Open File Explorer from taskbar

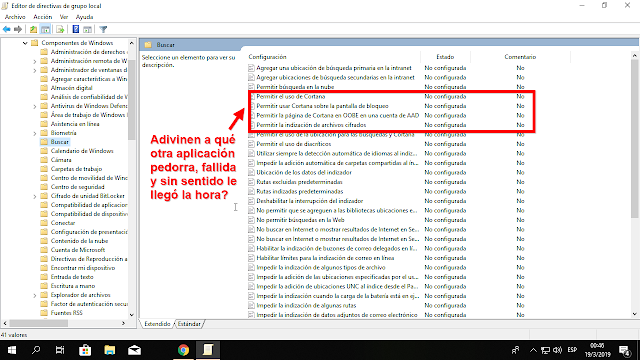click(x=109, y=350)
